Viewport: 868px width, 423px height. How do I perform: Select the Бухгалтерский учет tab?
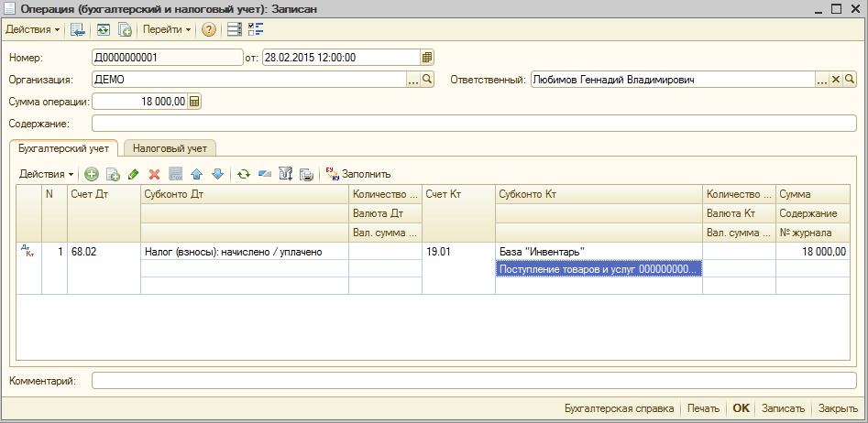[x=64, y=146]
